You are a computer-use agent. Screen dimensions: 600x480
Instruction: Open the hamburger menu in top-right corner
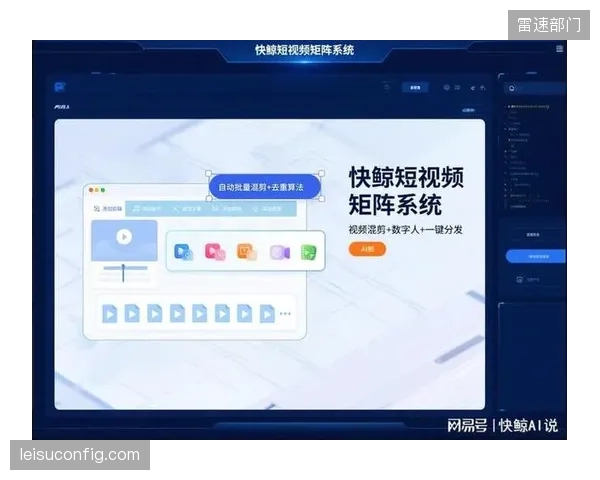(x=559, y=49)
